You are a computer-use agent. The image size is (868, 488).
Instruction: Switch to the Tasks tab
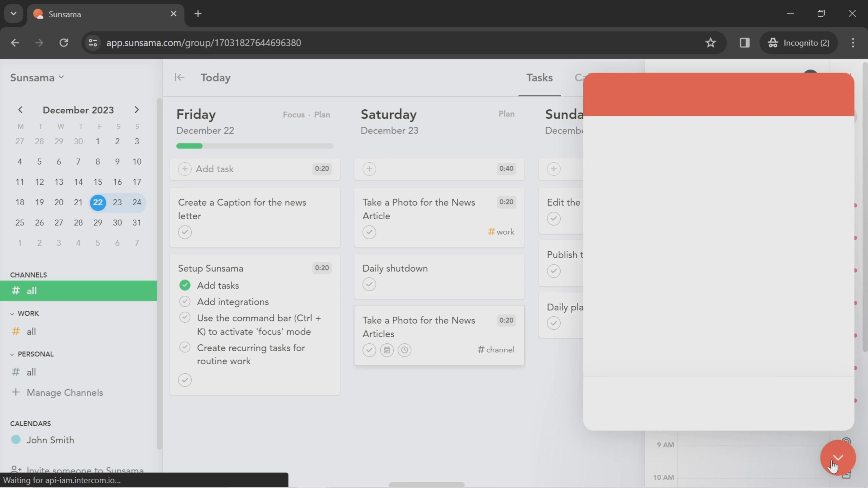pos(539,78)
